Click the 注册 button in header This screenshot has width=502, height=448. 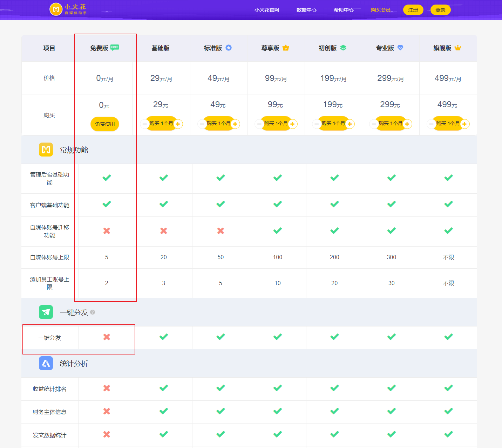(413, 10)
